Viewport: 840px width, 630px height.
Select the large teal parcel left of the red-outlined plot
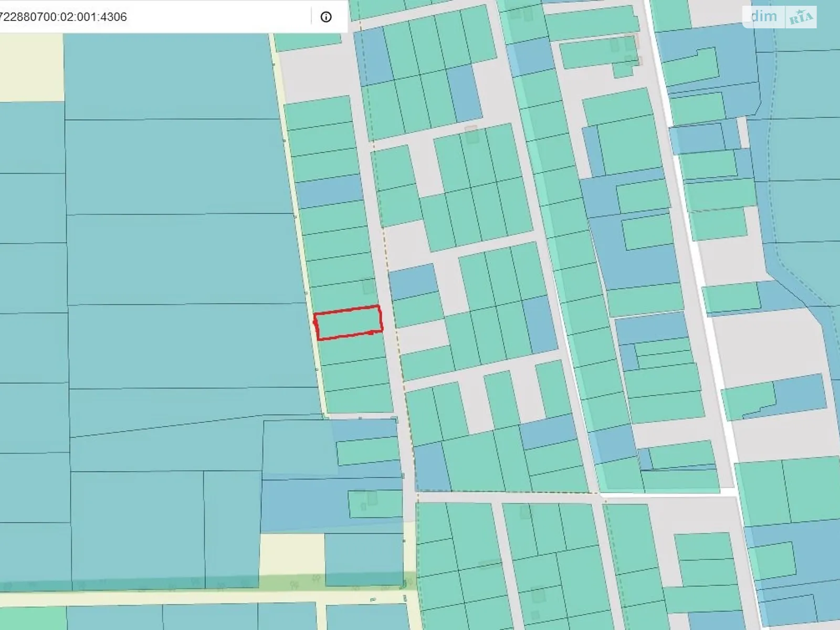pos(189,346)
